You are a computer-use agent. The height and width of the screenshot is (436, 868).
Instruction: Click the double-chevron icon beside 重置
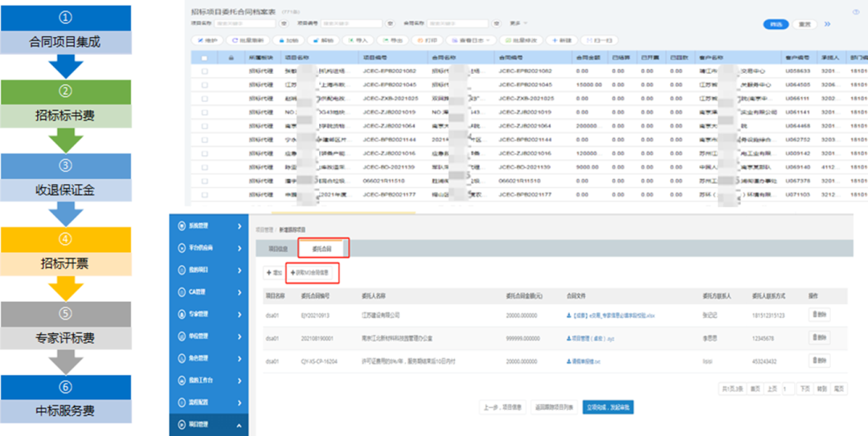[827, 24]
